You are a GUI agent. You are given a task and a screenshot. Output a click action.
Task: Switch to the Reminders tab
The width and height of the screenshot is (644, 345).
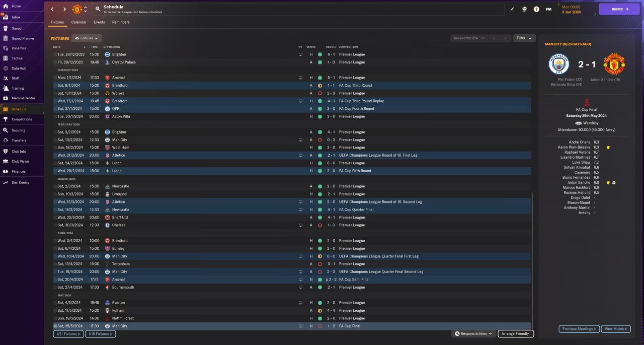(121, 22)
